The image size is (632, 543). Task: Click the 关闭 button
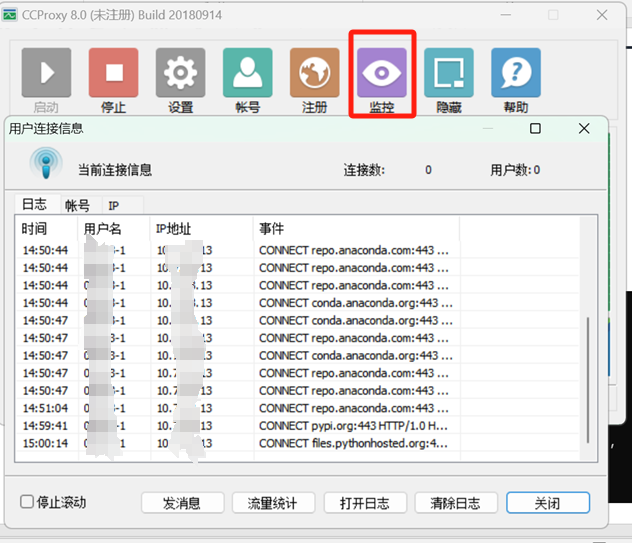click(x=548, y=503)
